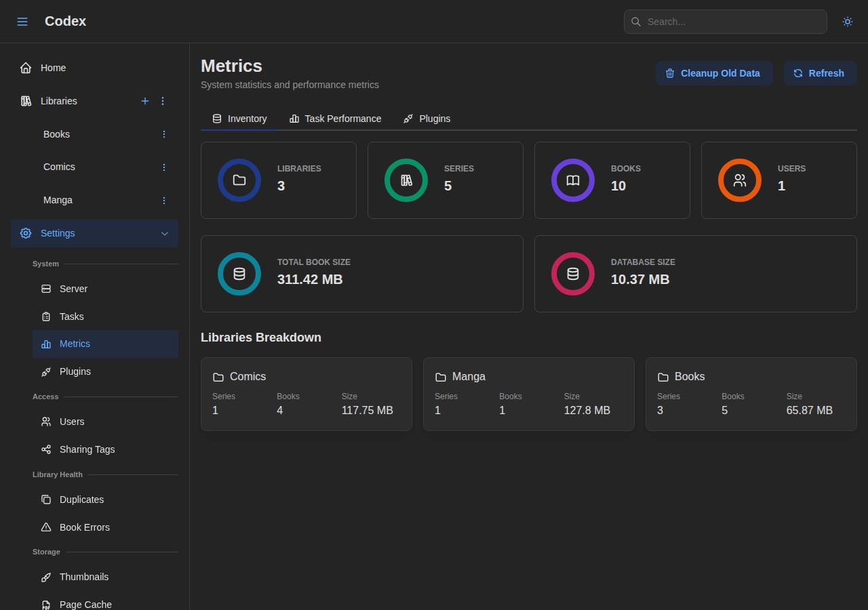The width and height of the screenshot is (868, 610).
Task: Select the Sharing Tags icon
Action: pos(45,449)
